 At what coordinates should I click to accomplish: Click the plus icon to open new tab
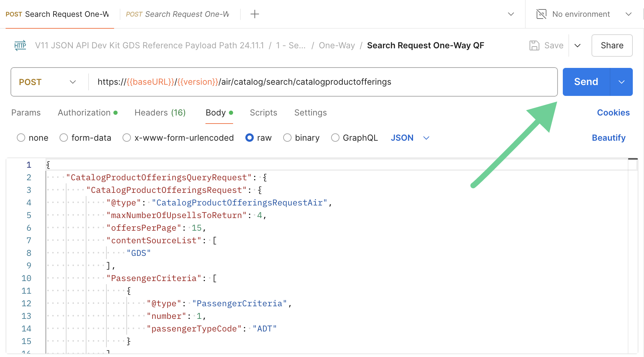coord(255,14)
